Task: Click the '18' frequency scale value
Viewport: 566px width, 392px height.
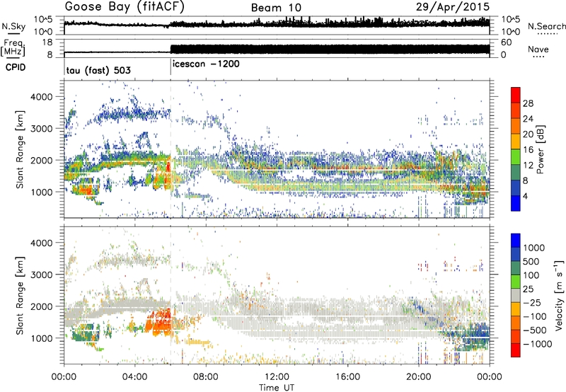Action: [x=47, y=42]
